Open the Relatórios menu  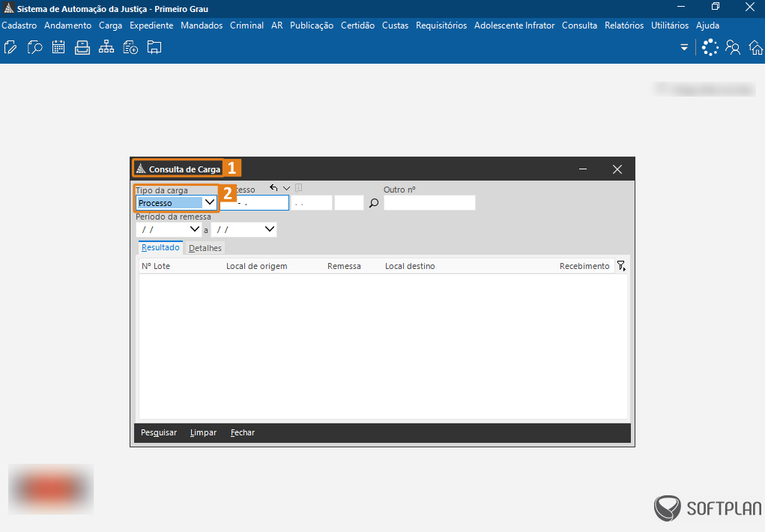[624, 25]
